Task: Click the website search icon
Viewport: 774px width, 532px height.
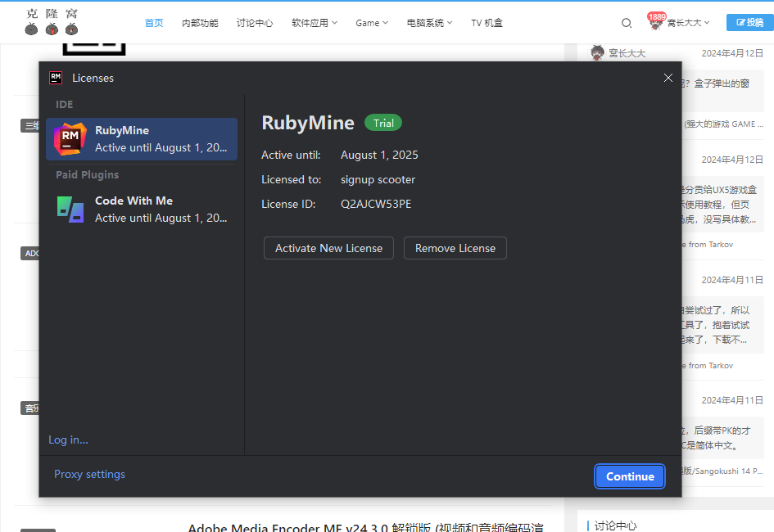Action: point(627,23)
